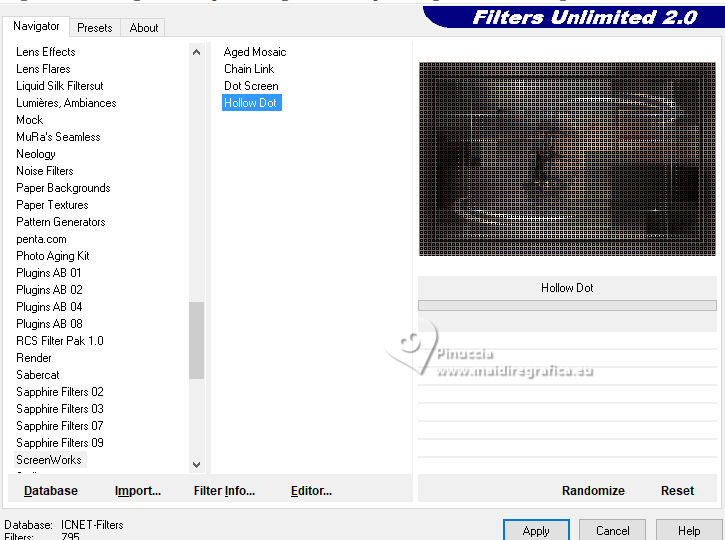Select Lens Flares category

43,69
